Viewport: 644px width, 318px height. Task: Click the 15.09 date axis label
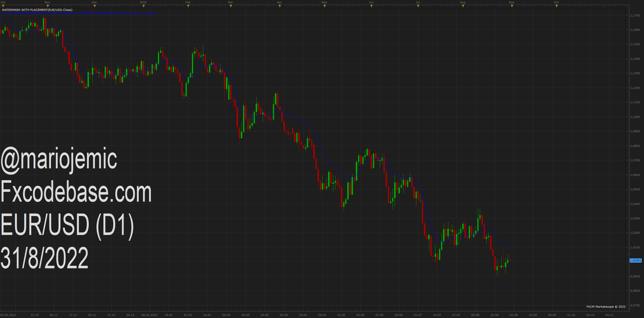point(533,315)
